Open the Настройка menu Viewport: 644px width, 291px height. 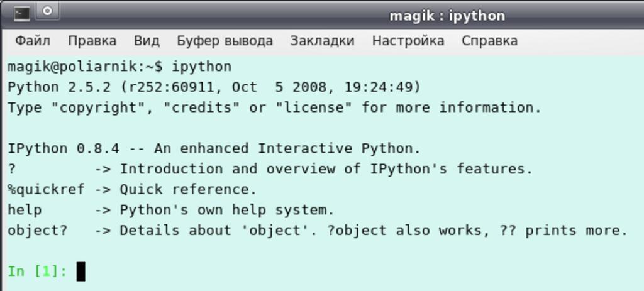(x=408, y=41)
